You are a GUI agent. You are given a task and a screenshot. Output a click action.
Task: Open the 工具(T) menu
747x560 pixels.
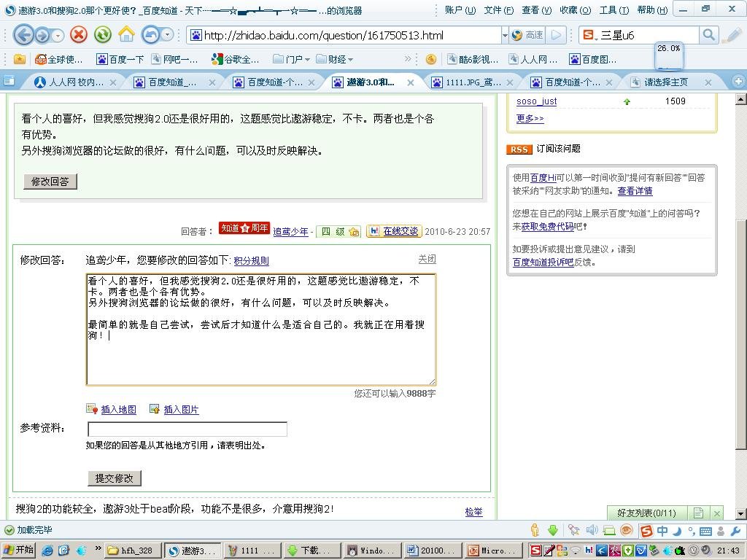(614, 10)
